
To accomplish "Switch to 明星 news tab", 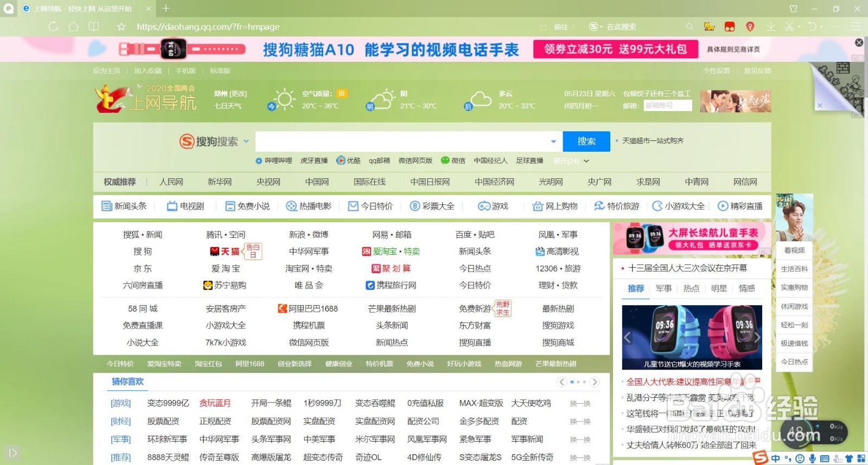I will coord(719,288).
